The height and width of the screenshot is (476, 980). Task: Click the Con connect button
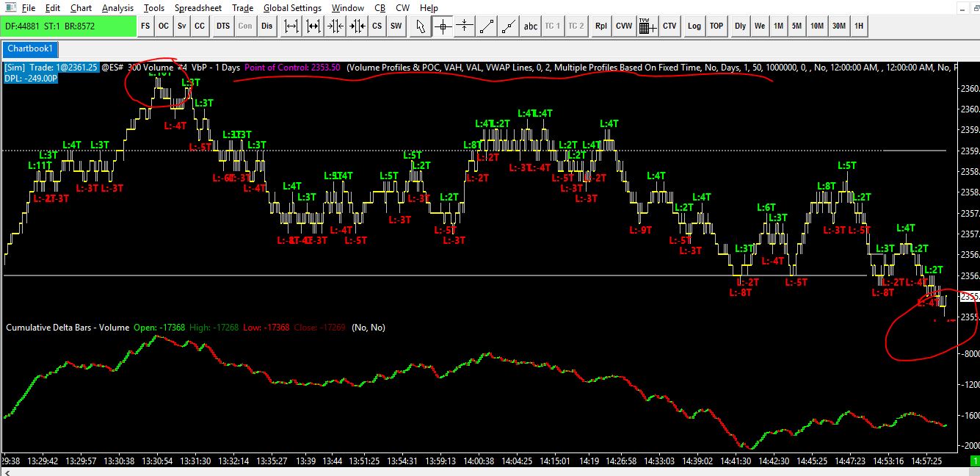coord(245,26)
